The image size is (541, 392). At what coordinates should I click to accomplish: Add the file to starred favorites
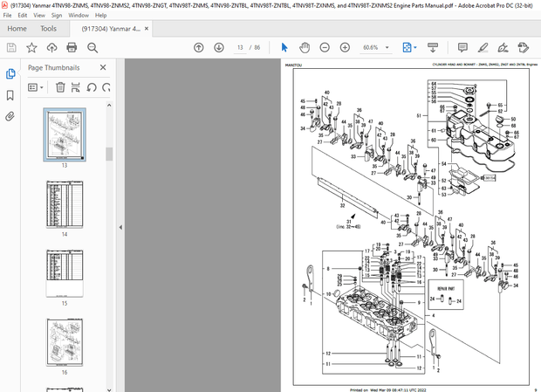pos(31,48)
